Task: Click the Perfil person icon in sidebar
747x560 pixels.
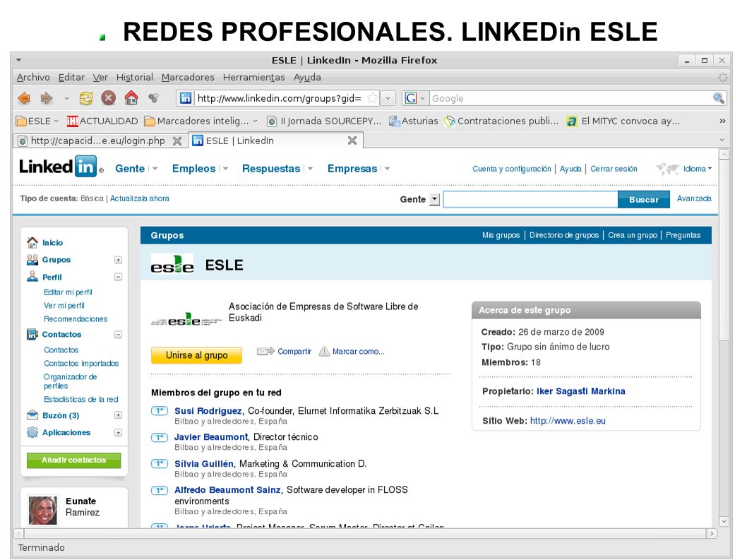Action: (x=32, y=276)
